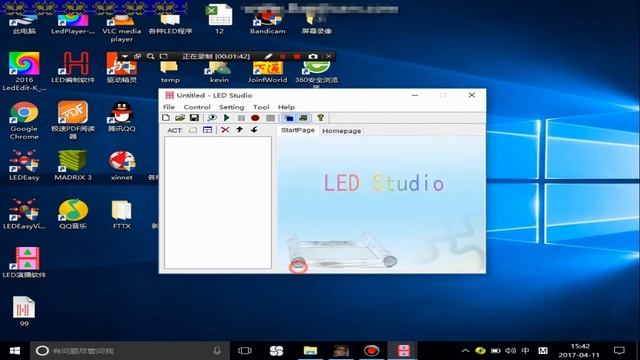Open the Setting menu
Viewport: 640px width, 360px height.
click(231, 107)
